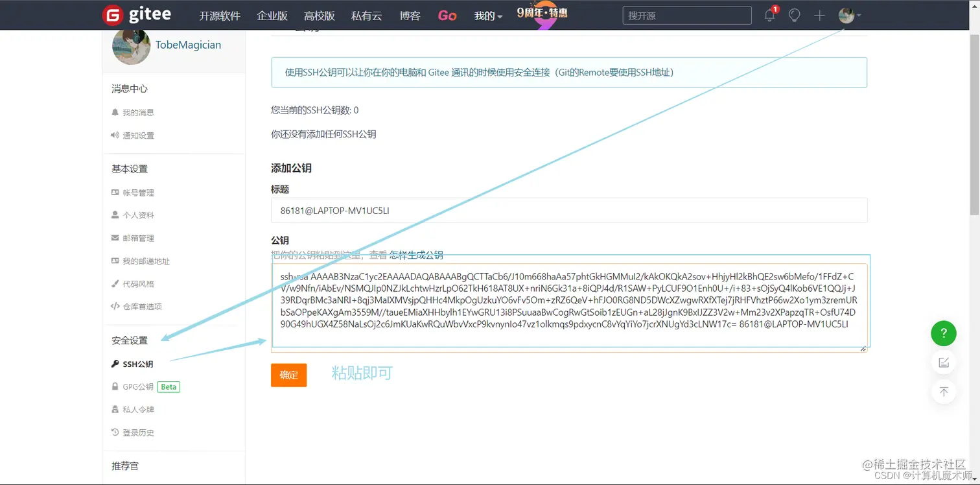Expand the avatar dropdown at top right

[849, 15]
